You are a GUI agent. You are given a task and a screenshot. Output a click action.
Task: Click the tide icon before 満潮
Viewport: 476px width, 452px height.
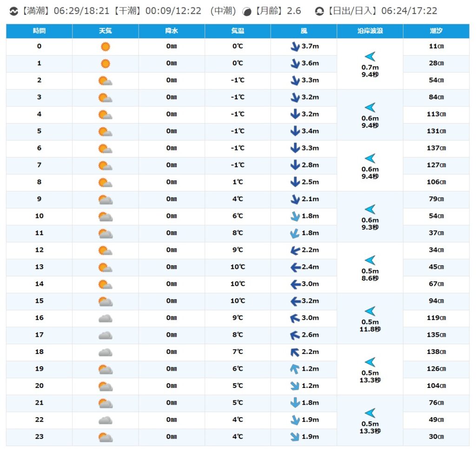pos(14,11)
